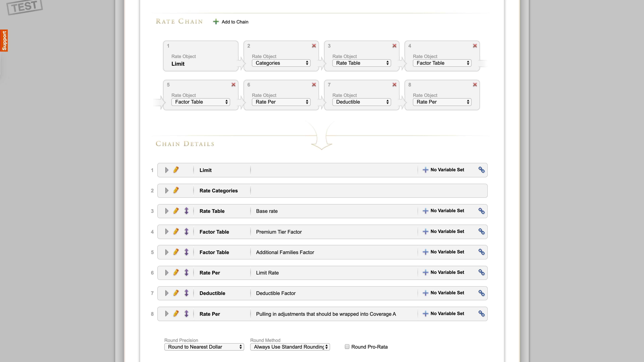Expand the Rate Table Base rate row
Screen dimensions: 644x362
[167, 211]
